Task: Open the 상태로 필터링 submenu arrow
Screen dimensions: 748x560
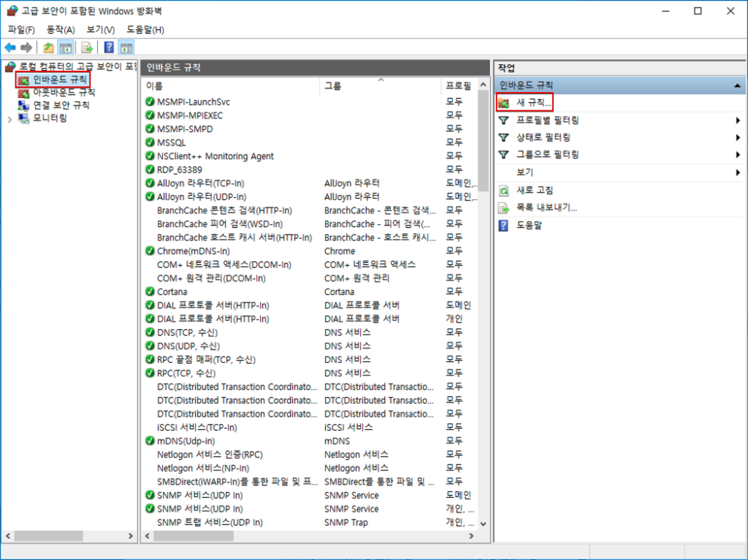Action: tap(738, 137)
